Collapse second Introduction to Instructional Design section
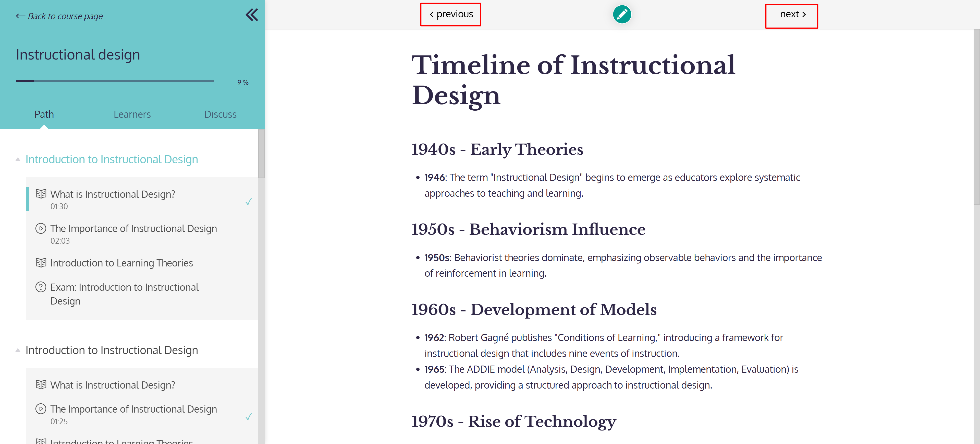The height and width of the screenshot is (444, 980). [18, 350]
